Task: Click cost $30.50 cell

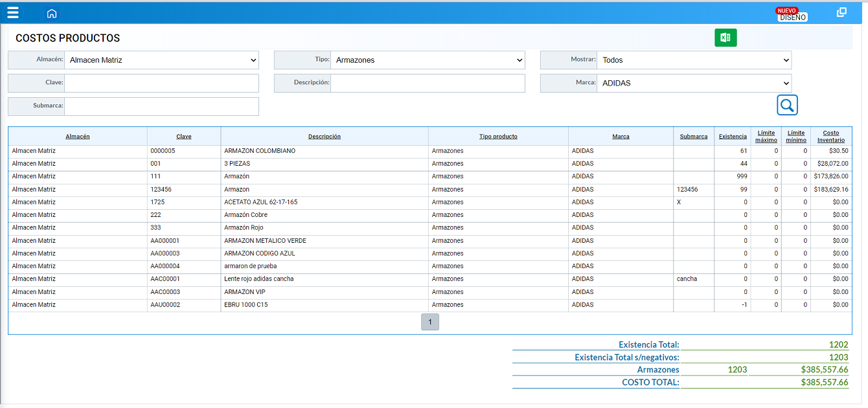Action: 838,151
